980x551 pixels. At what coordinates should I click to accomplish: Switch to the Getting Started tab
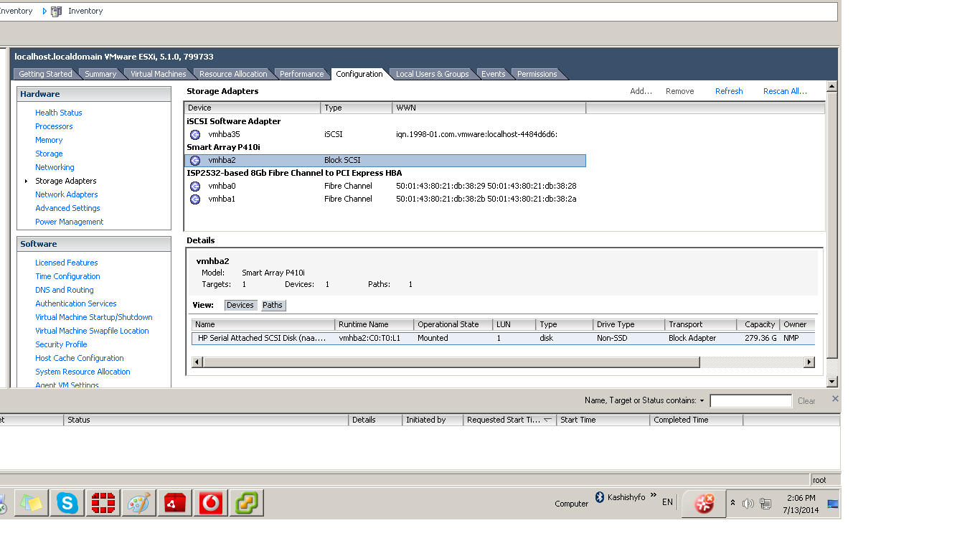coord(45,74)
